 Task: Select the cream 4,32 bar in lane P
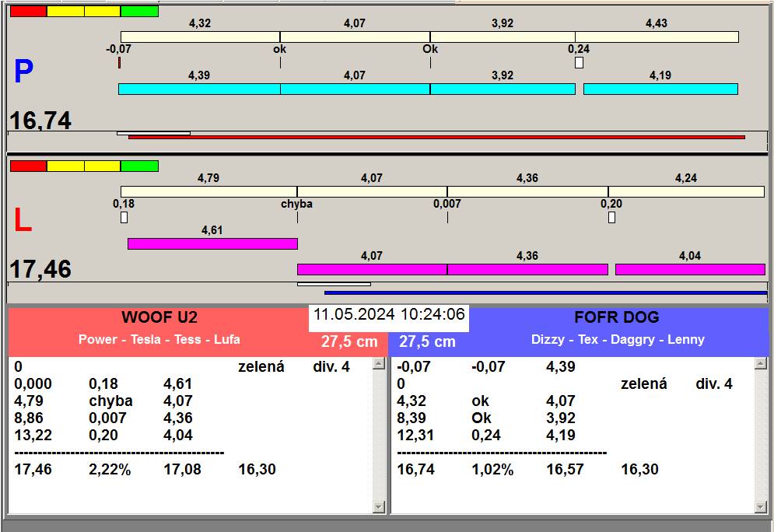(x=201, y=37)
